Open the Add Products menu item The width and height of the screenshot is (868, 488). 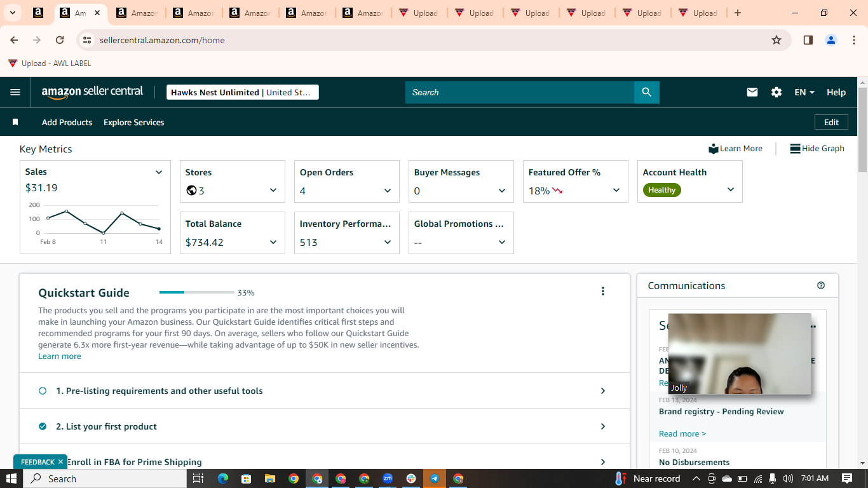click(x=67, y=122)
